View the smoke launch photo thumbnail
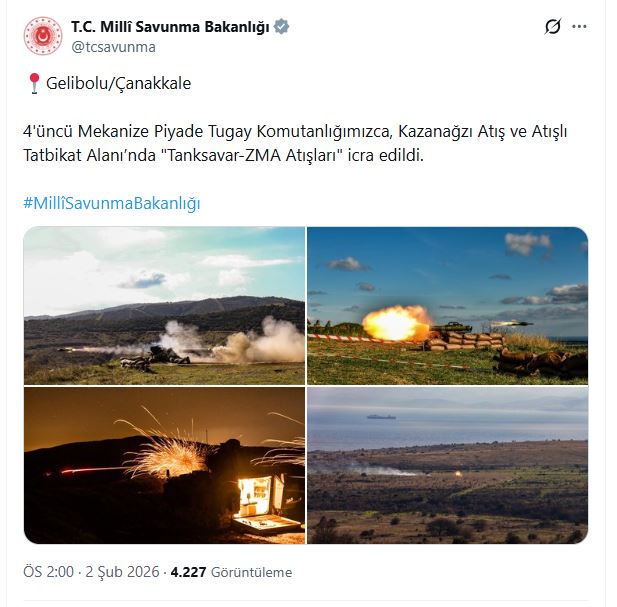Screen dimensions: 617x607 (x=164, y=306)
